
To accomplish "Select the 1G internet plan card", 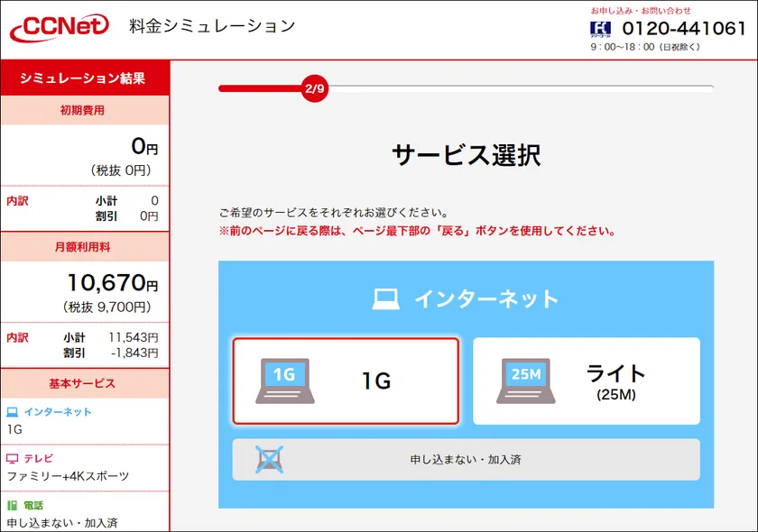I will [346, 381].
